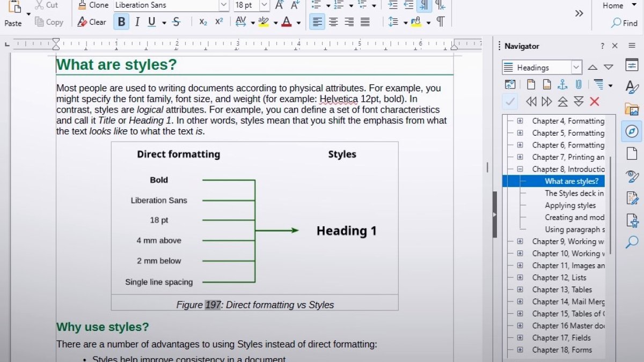Select align right
The image size is (644, 362).
(349, 22)
